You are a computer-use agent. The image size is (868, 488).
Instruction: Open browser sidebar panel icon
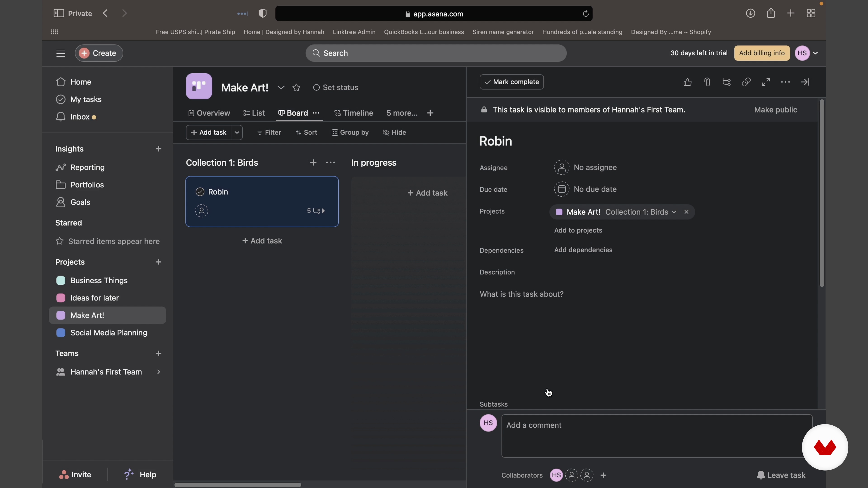point(59,13)
